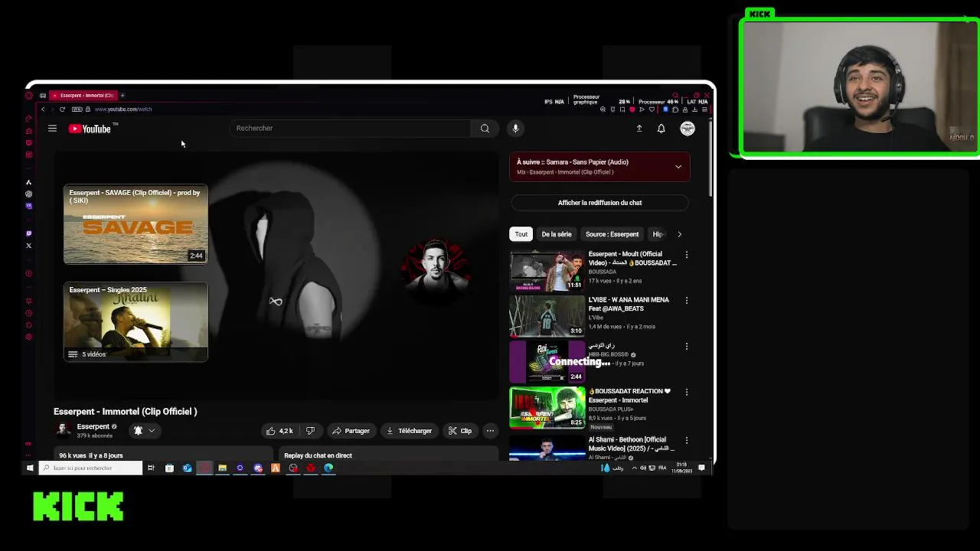Screen dimensions: 980x551
Task: Click Afficher la rediffusion du chat
Action: tap(599, 203)
